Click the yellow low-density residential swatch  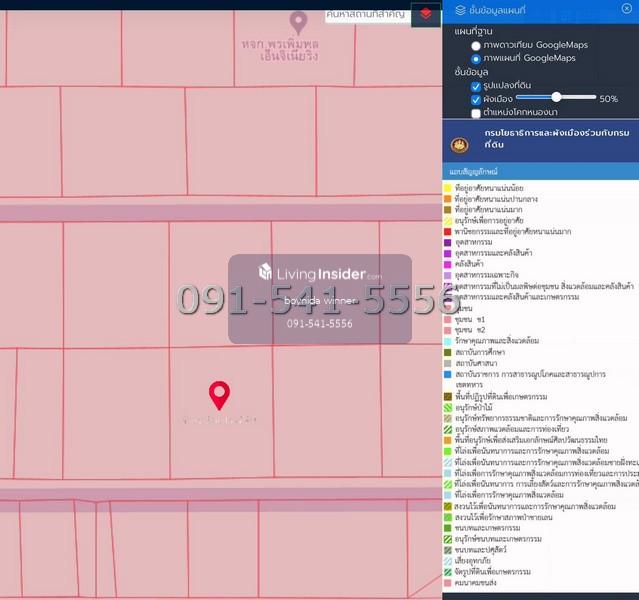448,187
